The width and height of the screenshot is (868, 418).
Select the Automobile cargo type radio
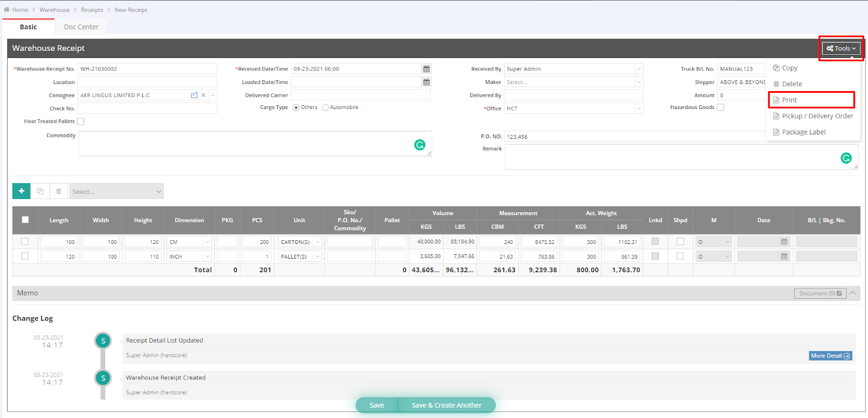pos(325,107)
